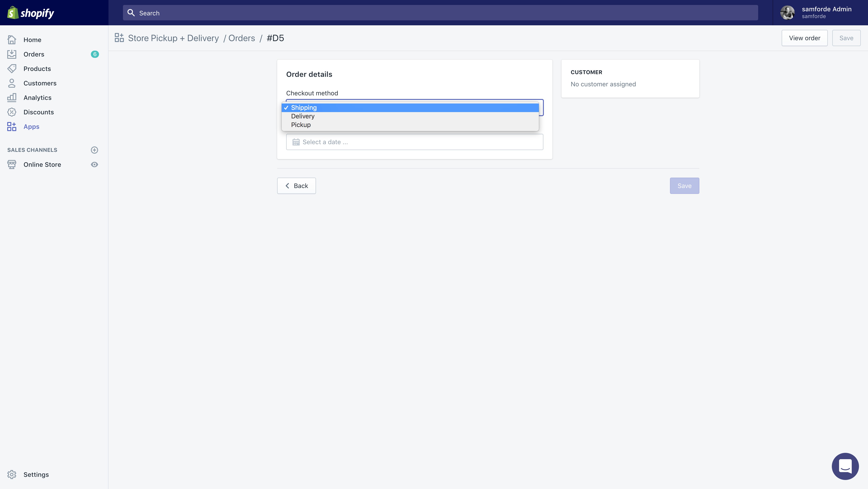The height and width of the screenshot is (489, 868).
Task: Open the chat support bubble icon
Action: [845, 466]
